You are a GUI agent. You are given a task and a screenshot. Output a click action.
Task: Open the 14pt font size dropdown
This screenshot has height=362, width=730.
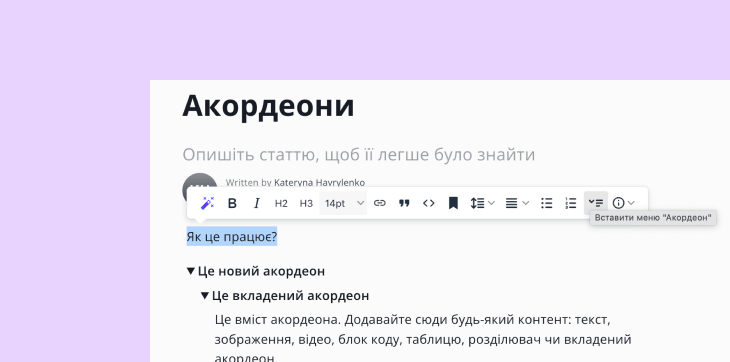[343, 203]
